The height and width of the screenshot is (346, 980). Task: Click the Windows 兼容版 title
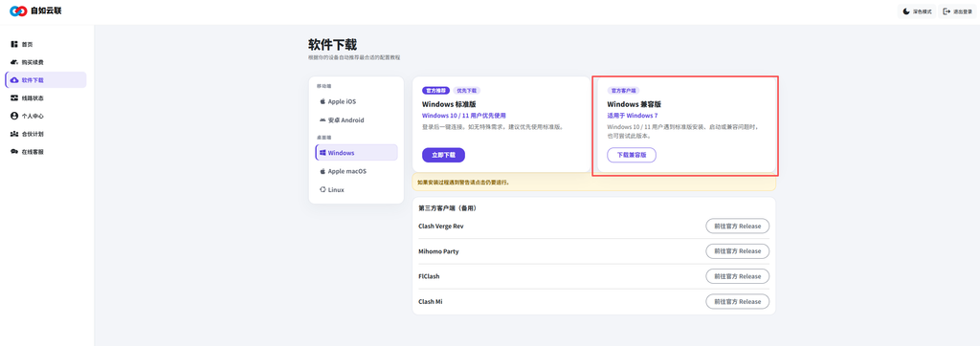[635, 104]
